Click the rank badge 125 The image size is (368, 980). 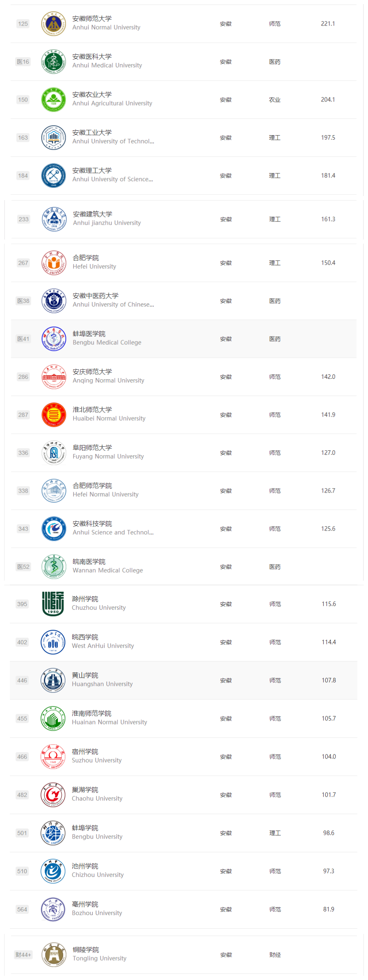tap(23, 24)
